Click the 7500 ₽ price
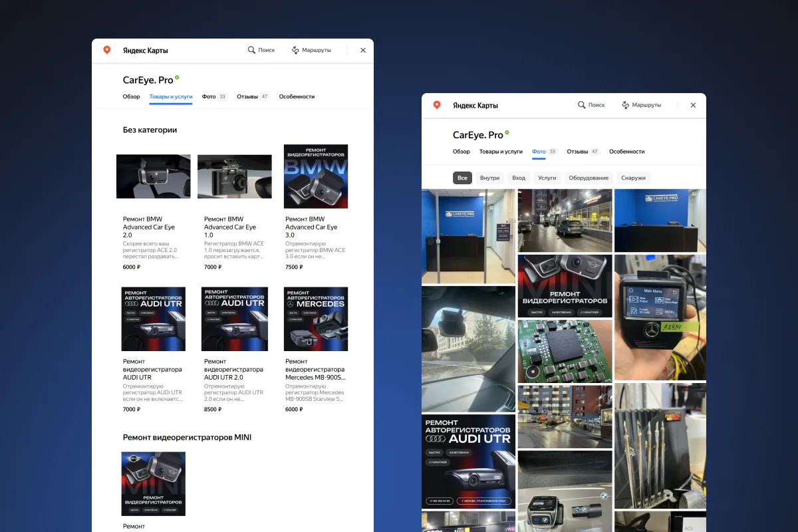Image resolution: width=798 pixels, height=532 pixels. pyautogui.click(x=294, y=267)
